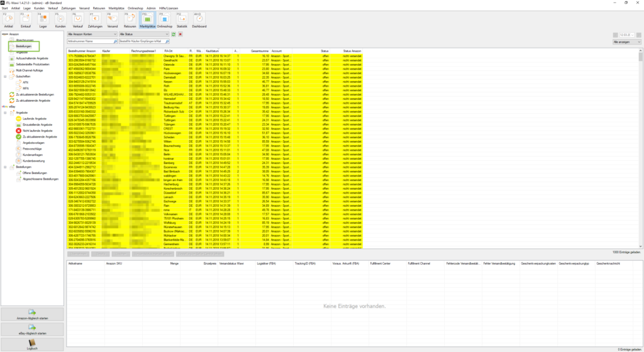Open the Lager module icon
This screenshot has width=644, height=352.
click(44, 21)
